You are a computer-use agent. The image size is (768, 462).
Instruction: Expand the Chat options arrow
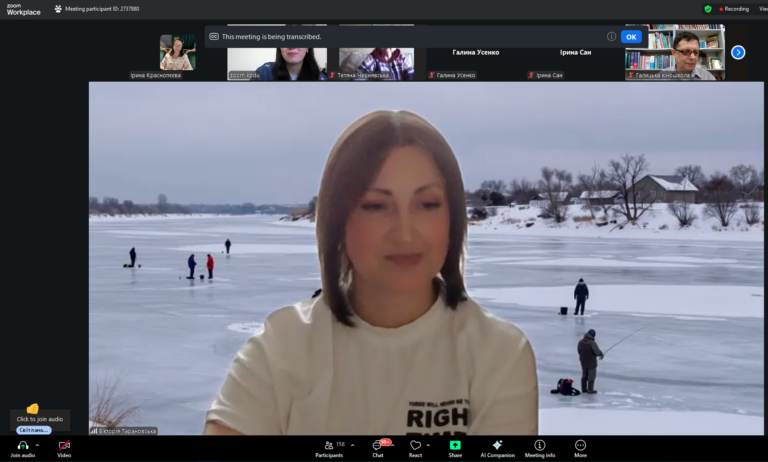[x=393, y=445]
